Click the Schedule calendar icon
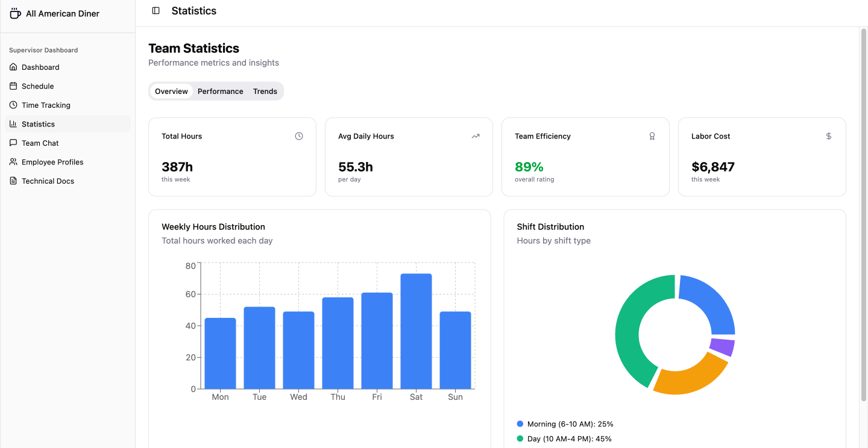The height and width of the screenshot is (448, 868). point(13,86)
